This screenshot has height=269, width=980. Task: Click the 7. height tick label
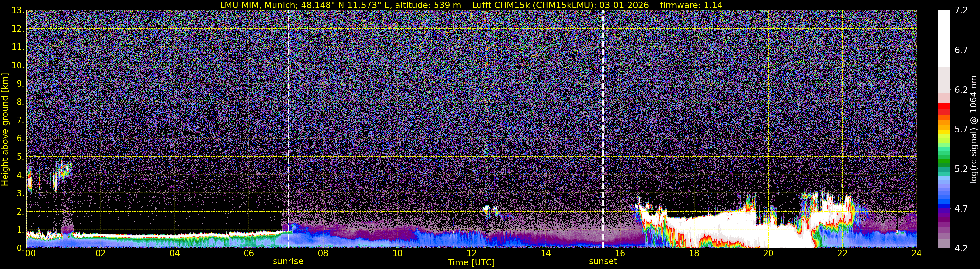[x=20, y=120]
